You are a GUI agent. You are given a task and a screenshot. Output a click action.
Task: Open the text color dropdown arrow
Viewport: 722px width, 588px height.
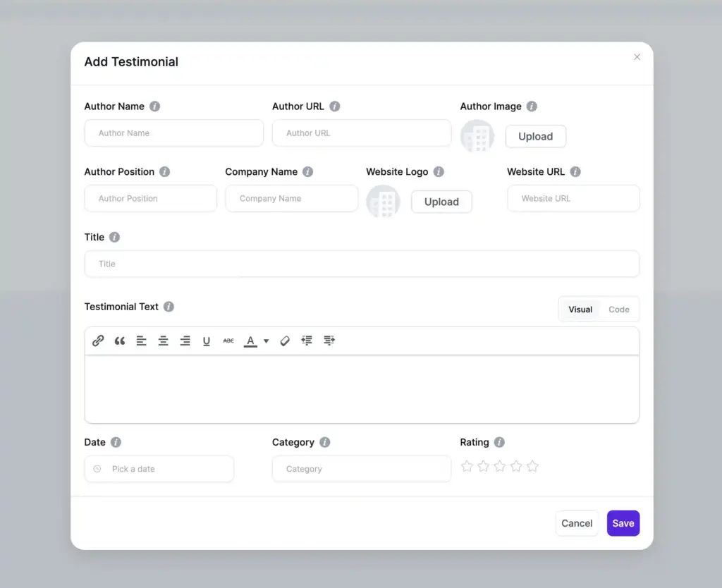tap(266, 341)
